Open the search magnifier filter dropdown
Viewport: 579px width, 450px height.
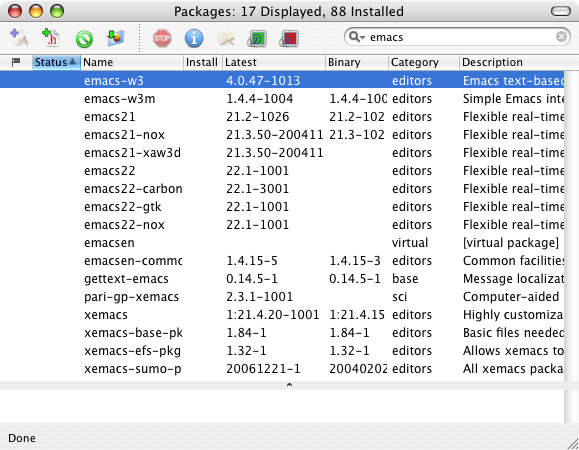pos(357,37)
